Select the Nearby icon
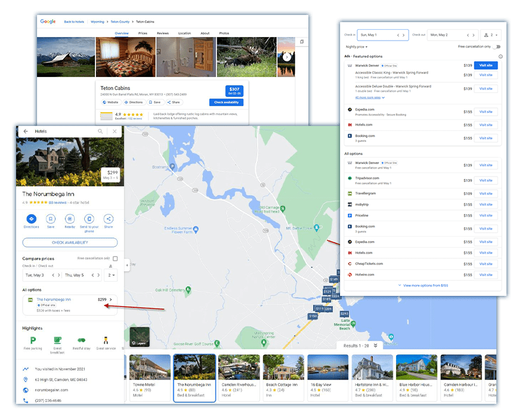The image size is (522, 420). coord(70,219)
